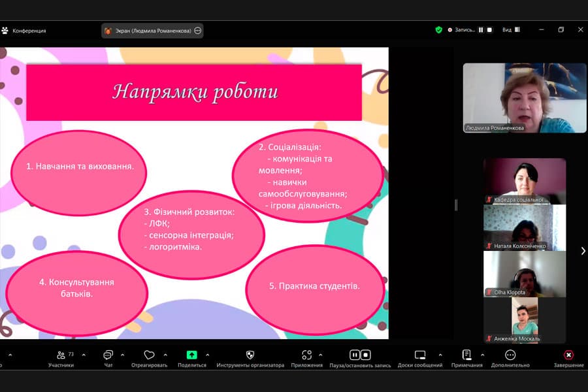The height and width of the screenshot is (392, 588).
Task: Click the Соціалізація bubble on slide
Action: pos(308,176)
